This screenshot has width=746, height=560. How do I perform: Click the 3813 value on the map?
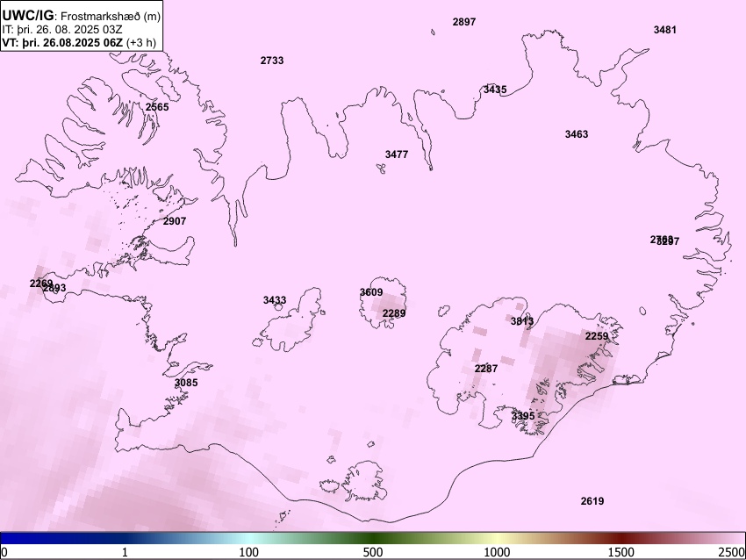click(522, 321)
